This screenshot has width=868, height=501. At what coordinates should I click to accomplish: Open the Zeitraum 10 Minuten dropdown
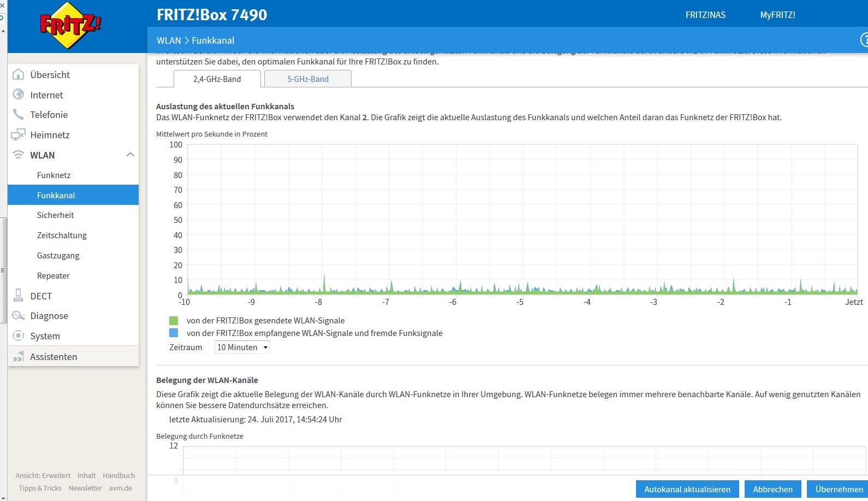242,347
